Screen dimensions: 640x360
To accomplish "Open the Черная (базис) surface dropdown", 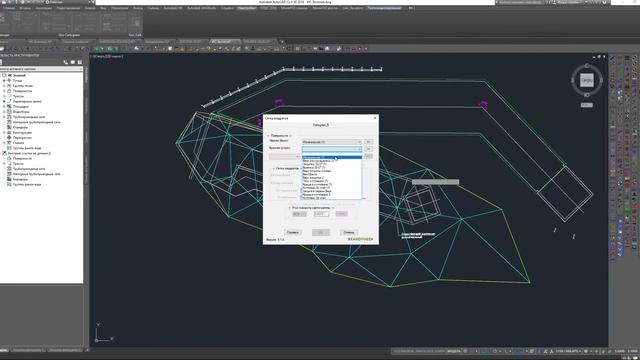I will pyautogui.click(x=332, y=142).
